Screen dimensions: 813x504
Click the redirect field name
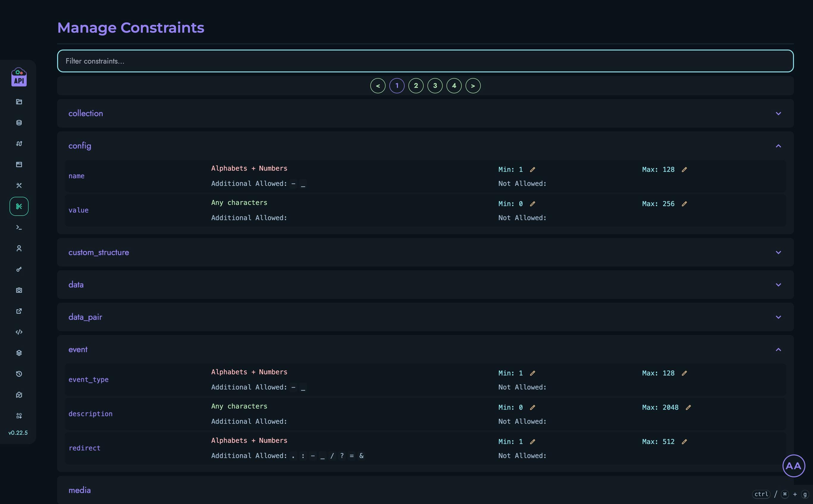pyautogui.click(x=84, y=448)
